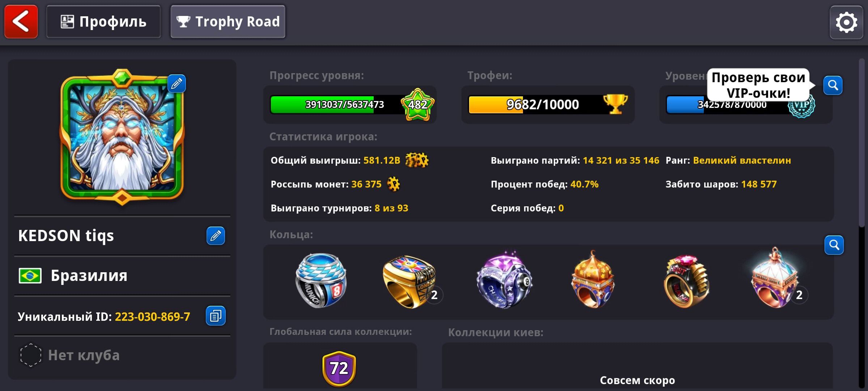868x391 pixels.
Task: Switch to the Профиль tab
Action: 103,22
